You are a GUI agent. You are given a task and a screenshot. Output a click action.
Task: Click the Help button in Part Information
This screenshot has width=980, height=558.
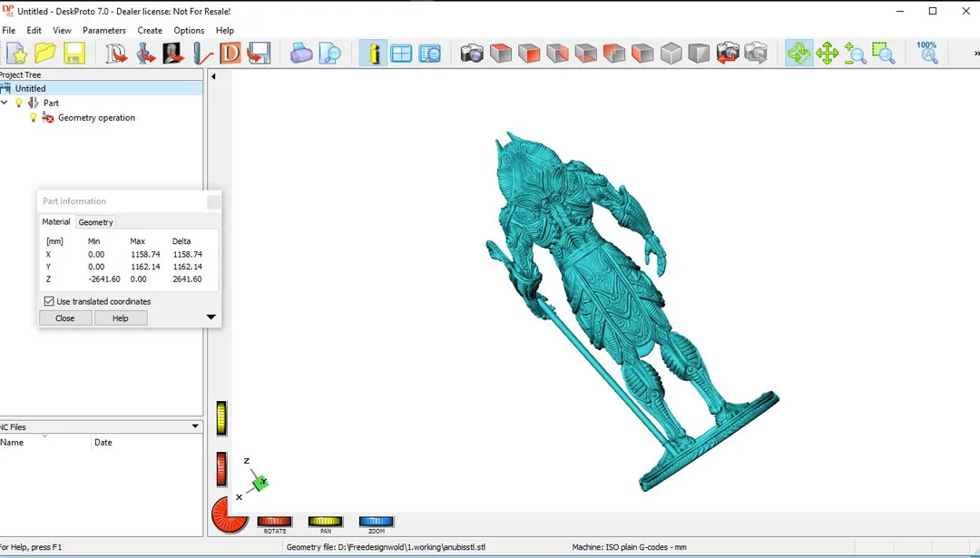[121, 318]
